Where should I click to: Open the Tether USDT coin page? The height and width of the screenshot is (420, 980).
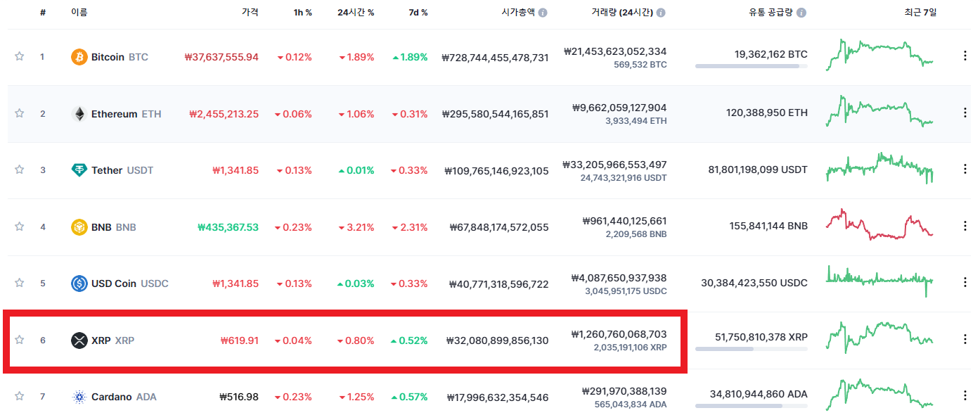pos(122,170)
